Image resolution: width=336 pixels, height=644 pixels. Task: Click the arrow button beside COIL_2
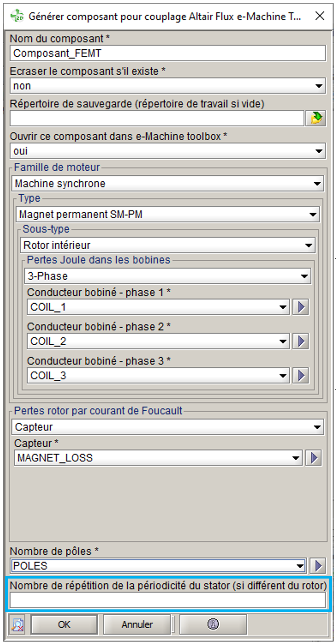pyautogui.click(x=301, y=341)
